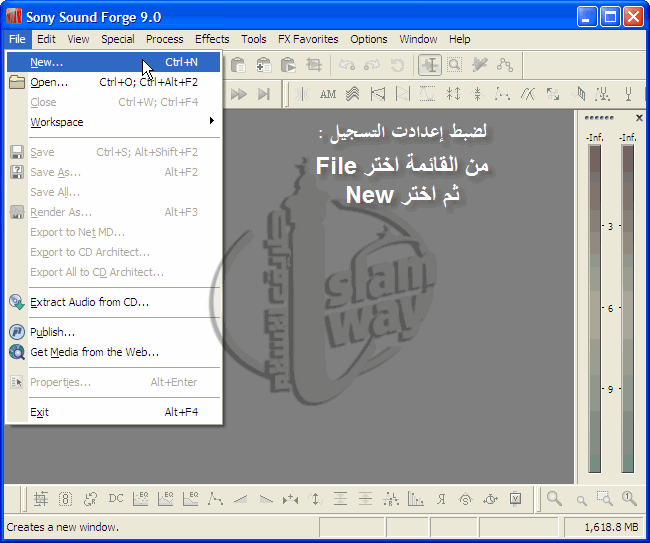Open the View menu
Screen dimensions: 650x543
click(x=78, y=39)
